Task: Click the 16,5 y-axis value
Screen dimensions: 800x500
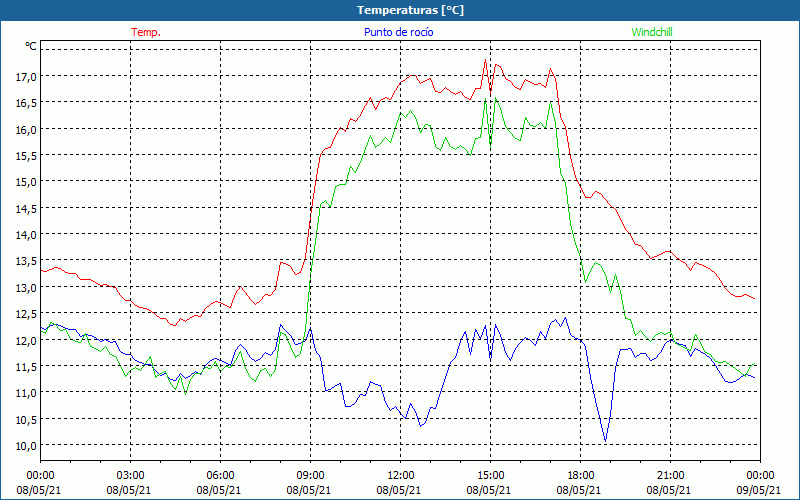Action: pyautogui.click(x=26, y=103)
